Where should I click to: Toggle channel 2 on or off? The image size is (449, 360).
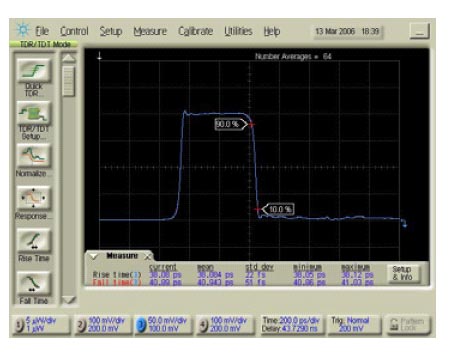[81, 325]
